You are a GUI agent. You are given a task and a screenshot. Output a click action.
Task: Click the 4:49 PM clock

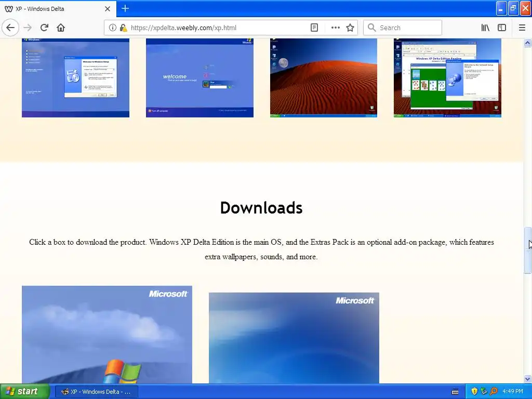pos(513,392)
